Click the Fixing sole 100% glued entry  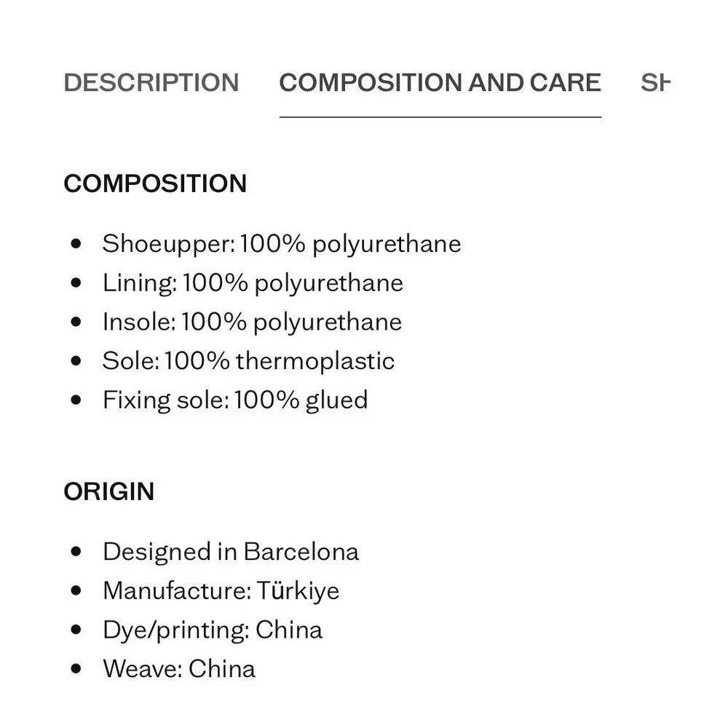click(235, 400)
